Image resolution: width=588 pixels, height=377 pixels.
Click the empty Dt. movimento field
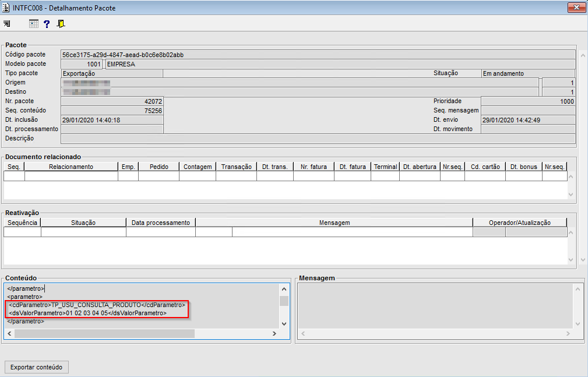coord(528,129)
